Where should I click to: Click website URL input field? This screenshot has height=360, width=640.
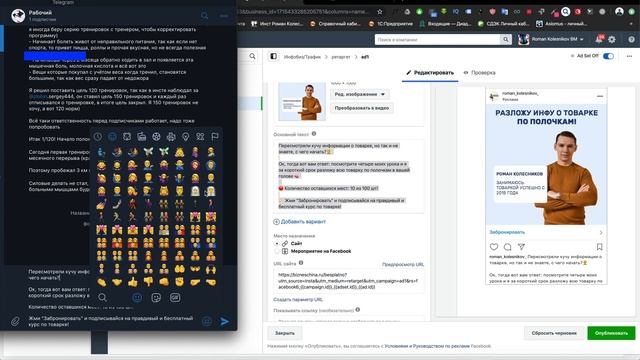[349, 281]
